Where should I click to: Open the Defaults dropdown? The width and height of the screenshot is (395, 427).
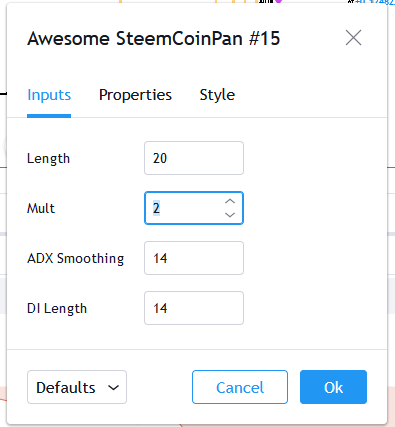tap(77, 387)
